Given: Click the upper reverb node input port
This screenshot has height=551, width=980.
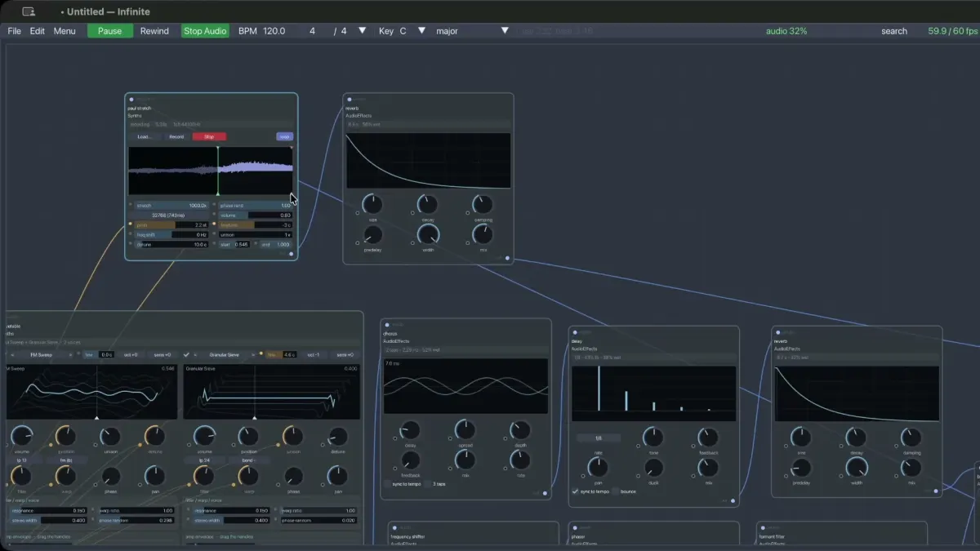Looking at the screenshot, I should [x=350, y=100].
